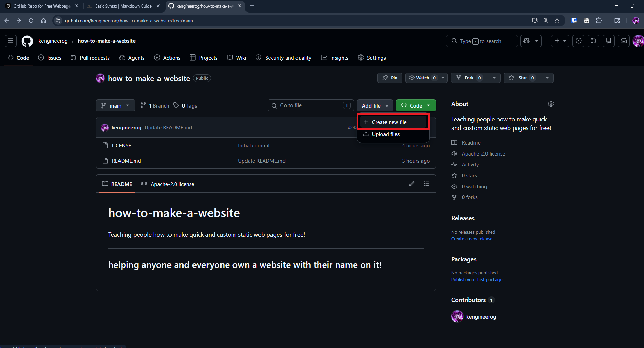Pin the repository with the Pin button

(x=390, y=78)
